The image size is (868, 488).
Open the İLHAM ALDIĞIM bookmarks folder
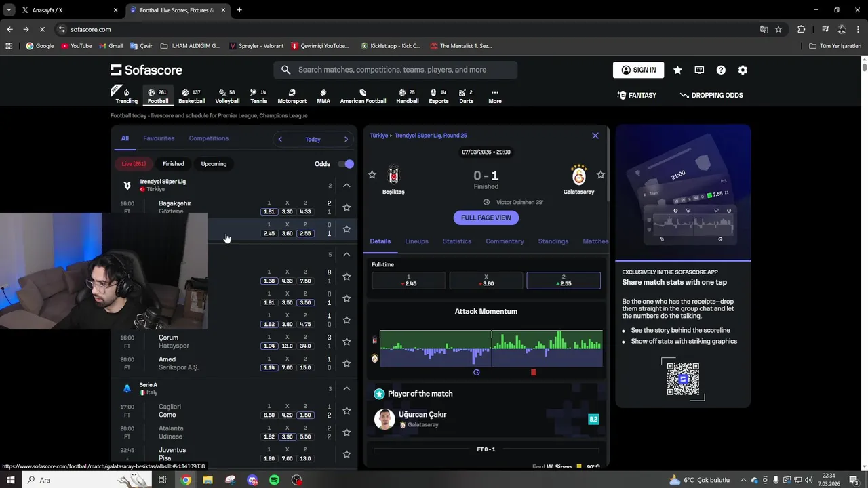pos(191,46)
